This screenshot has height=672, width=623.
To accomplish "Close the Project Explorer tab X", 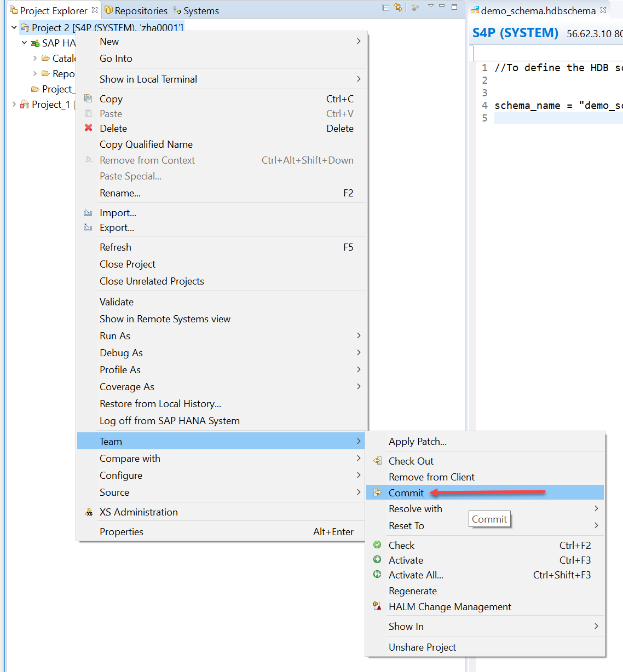I will click(x=95, y=10).
